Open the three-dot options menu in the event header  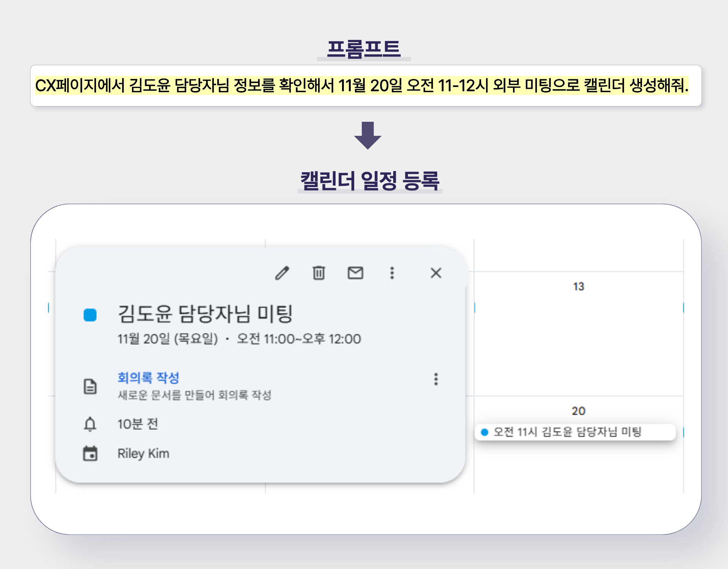[392, 273]
